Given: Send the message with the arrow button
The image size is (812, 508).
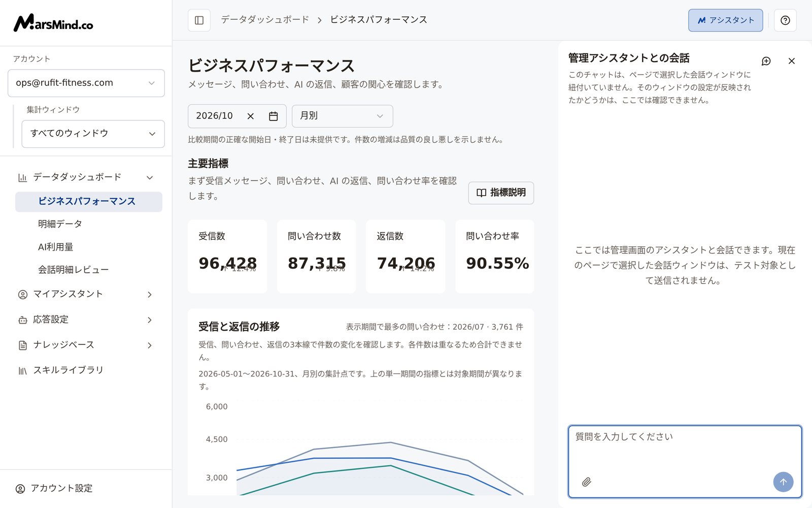Looking at the screenshot, I should [783, 482].
